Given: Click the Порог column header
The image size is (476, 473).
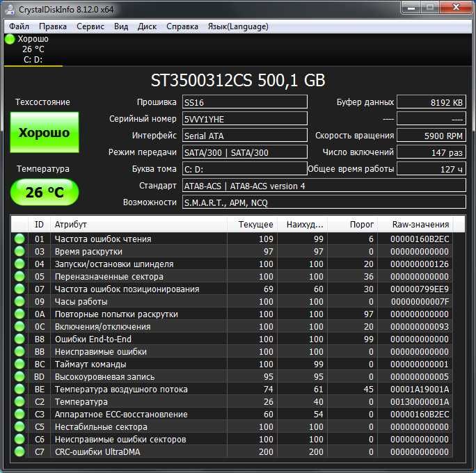Looking at the screenshot, I should click(353, 224).
